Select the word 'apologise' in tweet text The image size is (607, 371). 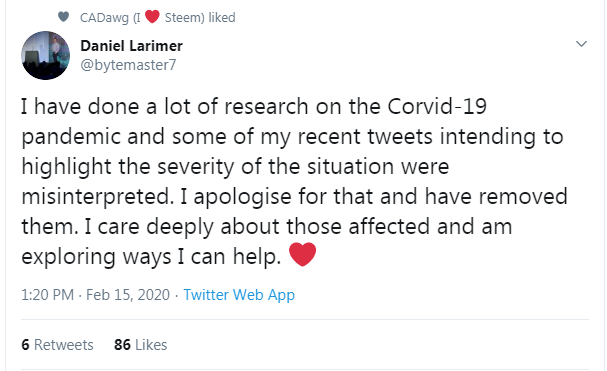pyautogui.click(x=242, y=197)
